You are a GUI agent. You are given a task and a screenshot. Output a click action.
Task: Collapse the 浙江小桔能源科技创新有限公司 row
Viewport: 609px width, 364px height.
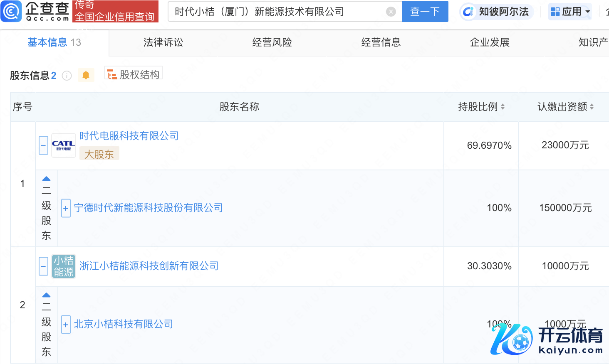pyautogui.click(x=44, y=266)
